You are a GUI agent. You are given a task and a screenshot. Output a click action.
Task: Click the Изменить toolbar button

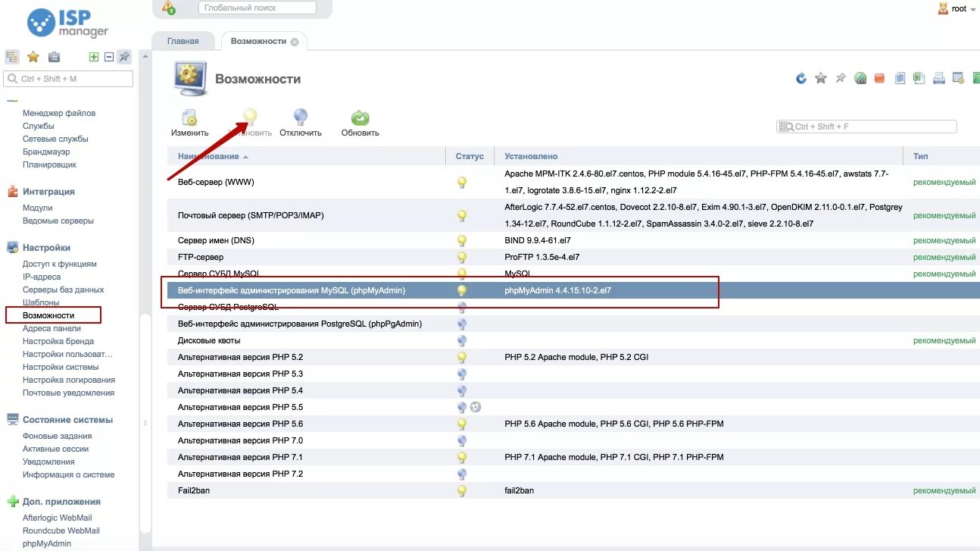[189, 123]
